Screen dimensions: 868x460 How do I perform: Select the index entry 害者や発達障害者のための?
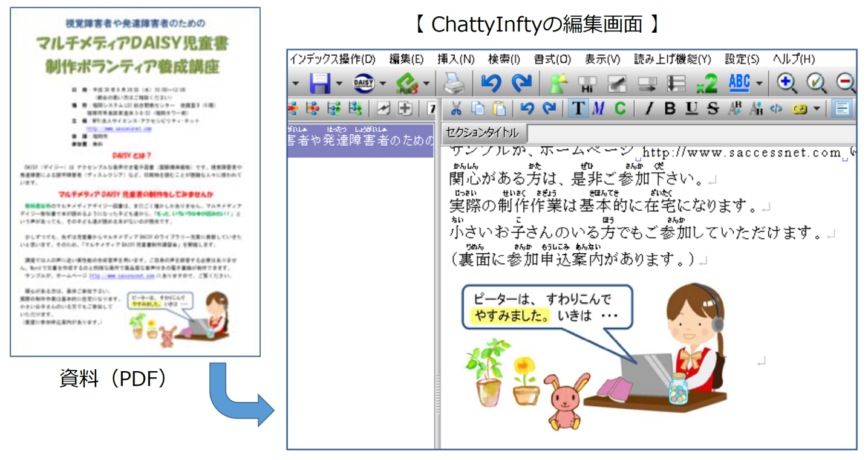click(361, 140)
